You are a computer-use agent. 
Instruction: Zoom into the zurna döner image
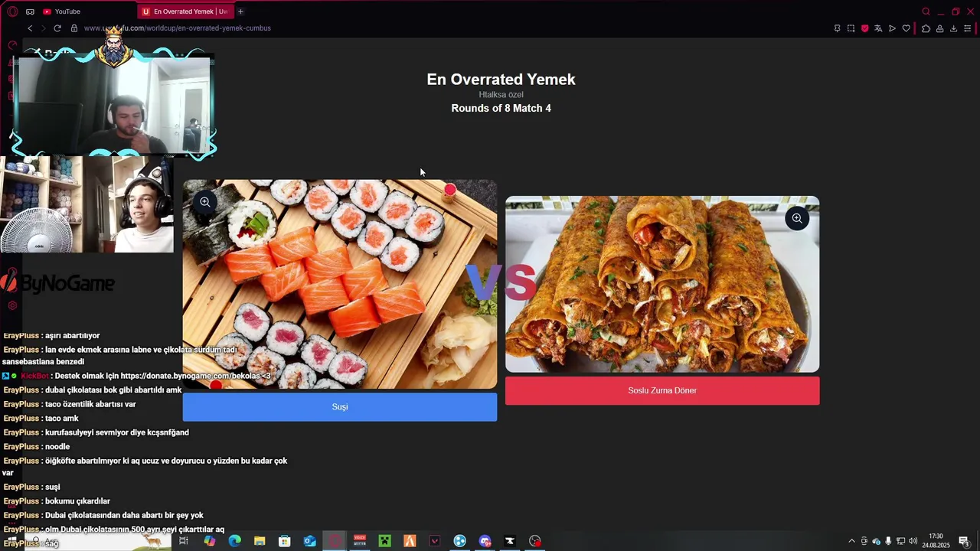click(x=797, y=218)
